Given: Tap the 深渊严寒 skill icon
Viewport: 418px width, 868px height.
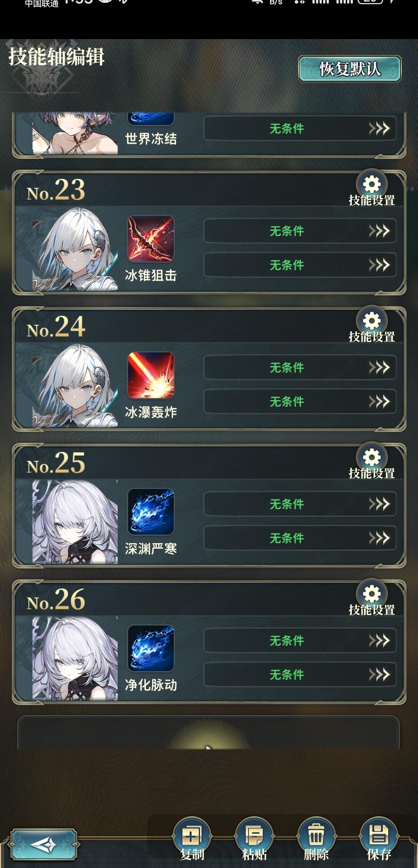Looking at the screenshot, I should (151, 512).
